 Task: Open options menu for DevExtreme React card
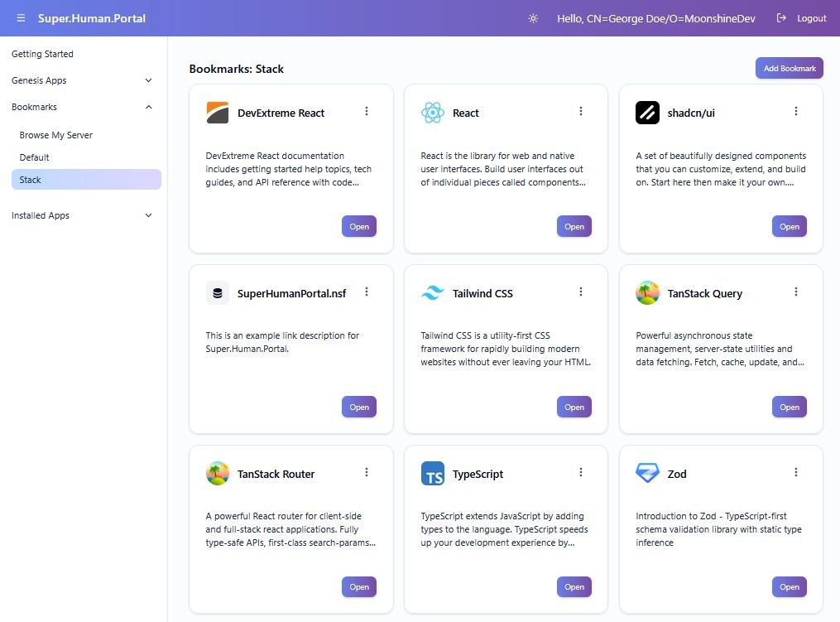coord(367,111)
